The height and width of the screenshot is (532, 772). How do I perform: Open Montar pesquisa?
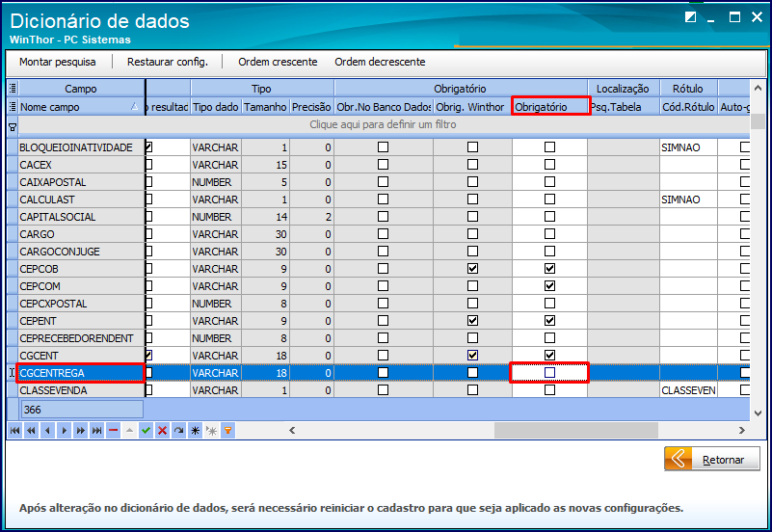tap(58, 62)
